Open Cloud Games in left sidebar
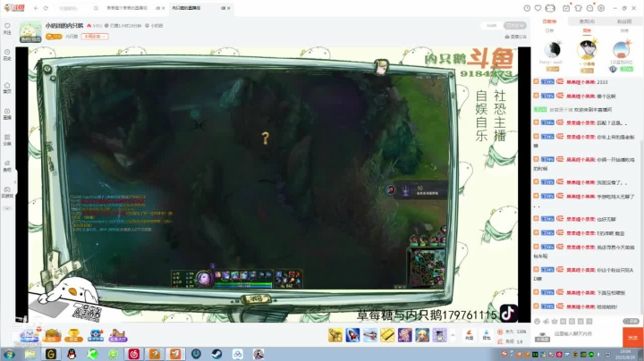 pyautogui.click(x=7, y=192)
